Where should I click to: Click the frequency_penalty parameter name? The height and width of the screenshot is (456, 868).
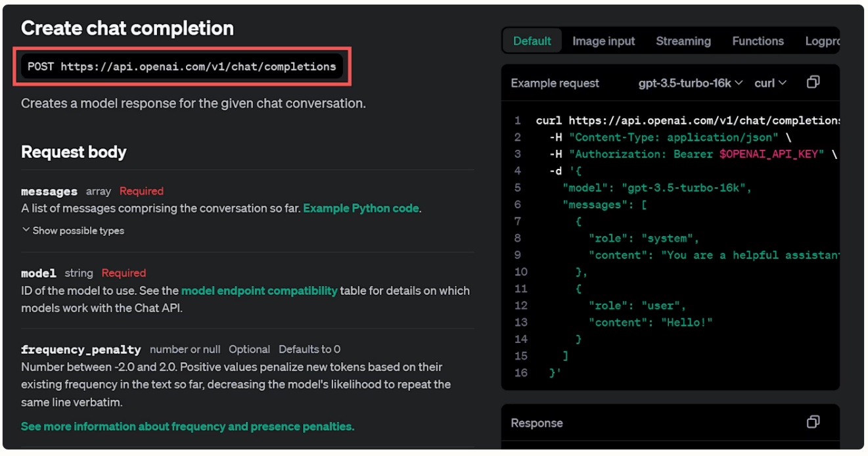tap(81, 350)
